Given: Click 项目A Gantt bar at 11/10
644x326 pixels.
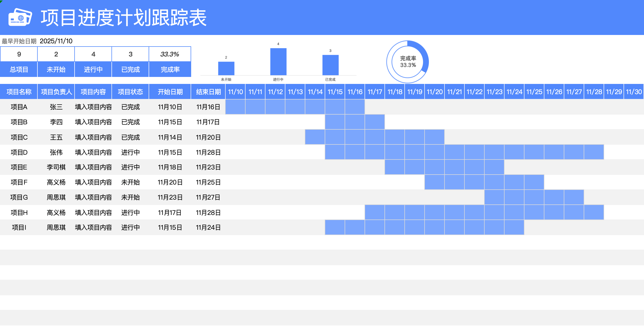Looking at the screenshot, I should pos(235,107).
